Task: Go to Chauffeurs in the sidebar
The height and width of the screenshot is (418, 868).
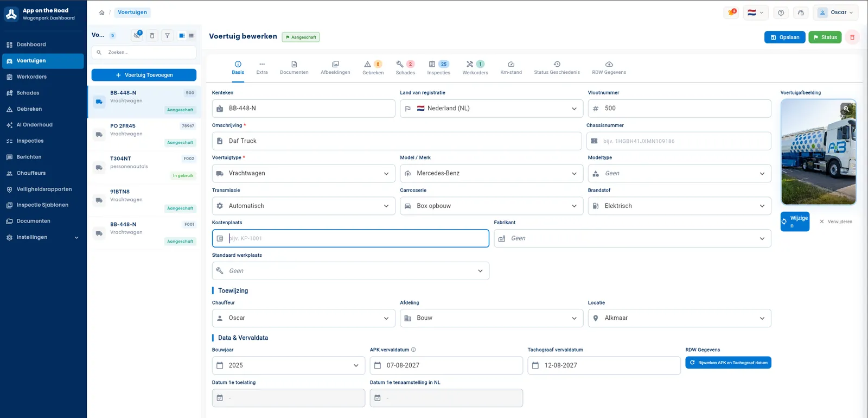Action: click(x=43, y=173)
